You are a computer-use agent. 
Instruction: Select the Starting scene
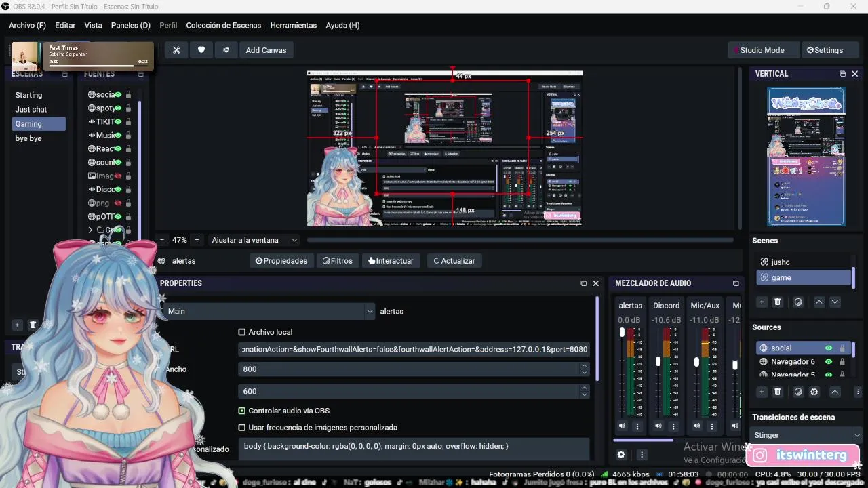(x=39, y=95)
